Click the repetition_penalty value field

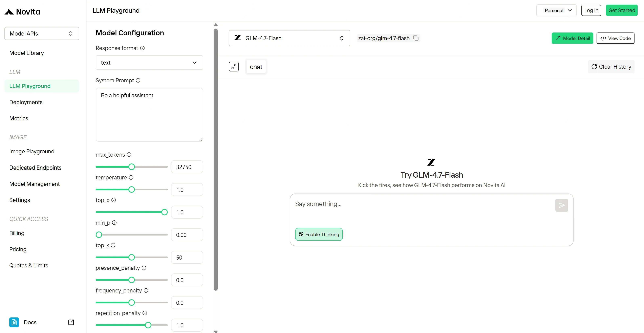pyautogui.click(x=187, y=325)
